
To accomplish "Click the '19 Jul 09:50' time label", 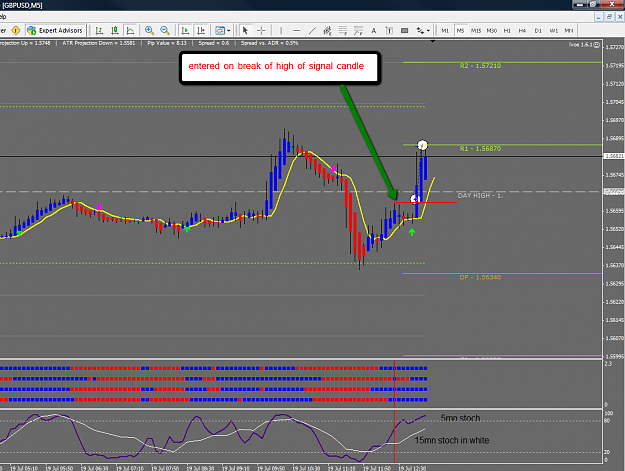I will click(271, 468).
